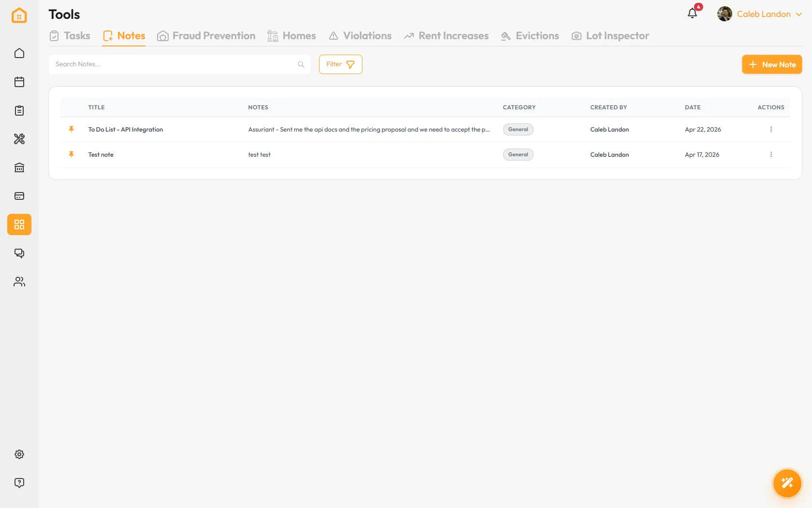
Task: Switch to the Rent Increases tab
Action: coord(447,36)
